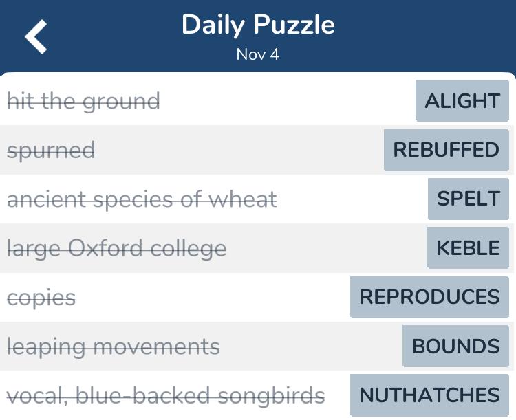The image size is (516, 420).
Task: Select the BOUNDS answer tile
Action: 455,346
